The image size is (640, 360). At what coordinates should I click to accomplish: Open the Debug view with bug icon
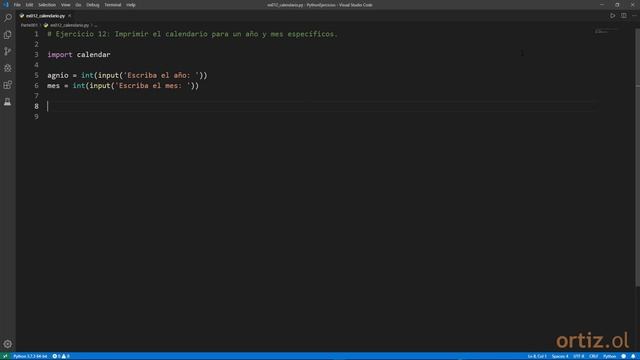[x=8, y=68]
